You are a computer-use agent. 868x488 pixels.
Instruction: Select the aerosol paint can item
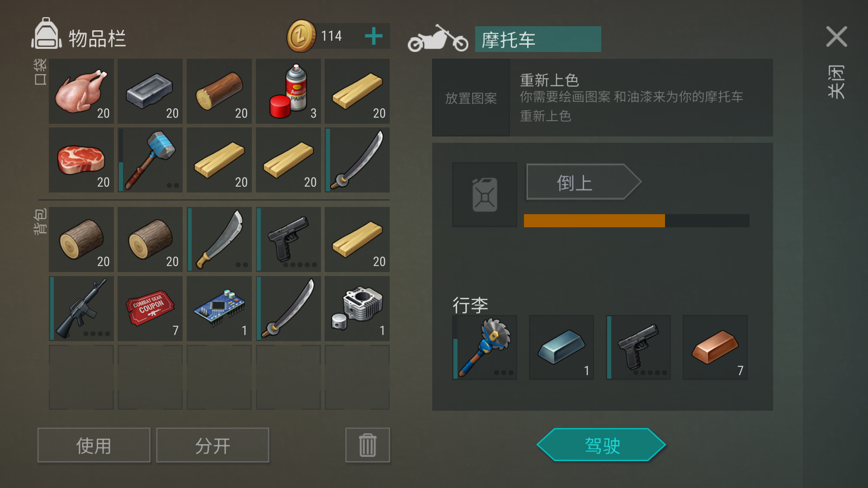pos(288,91)
